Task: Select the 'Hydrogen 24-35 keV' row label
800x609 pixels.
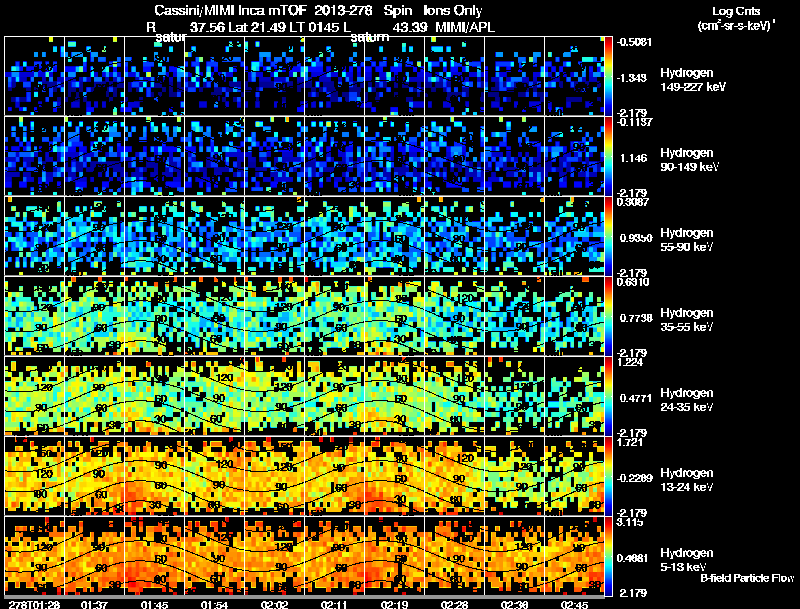Action: 687,400
